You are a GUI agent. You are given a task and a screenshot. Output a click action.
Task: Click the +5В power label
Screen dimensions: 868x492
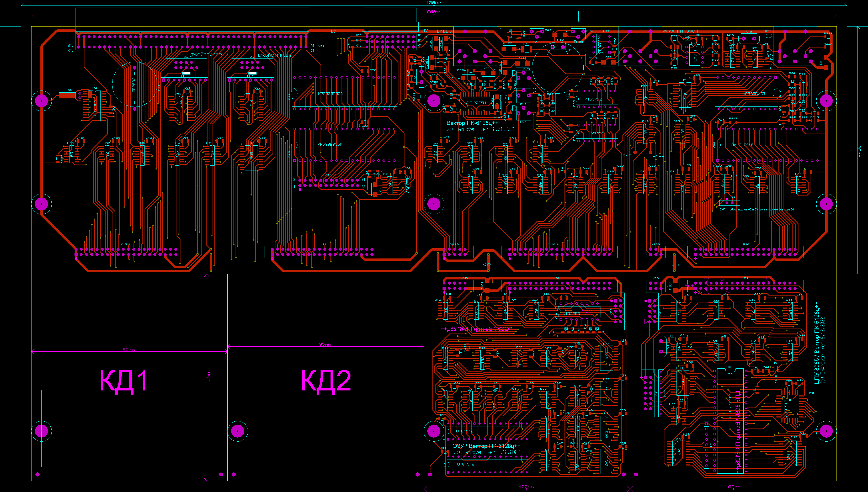pyautogui.click(x=767, y=36)
